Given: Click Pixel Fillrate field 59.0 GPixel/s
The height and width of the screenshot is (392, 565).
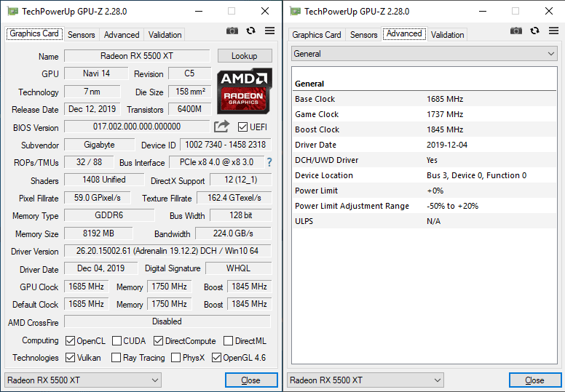Looking at the screenshot, I should click(x=98, y=198).
